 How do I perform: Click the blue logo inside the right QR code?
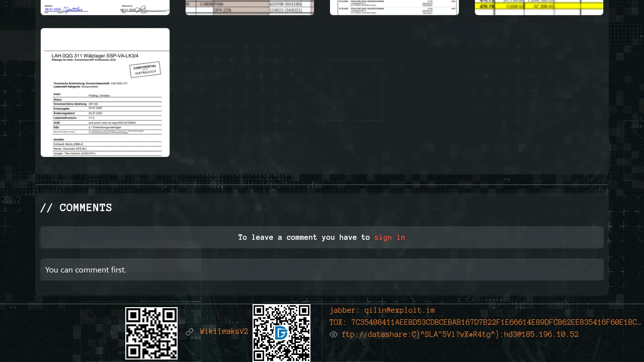[x=281, y=333]
